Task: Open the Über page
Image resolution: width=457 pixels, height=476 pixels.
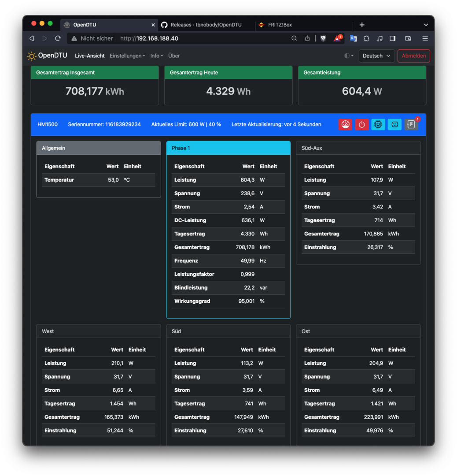Action: tap(174, 56)
